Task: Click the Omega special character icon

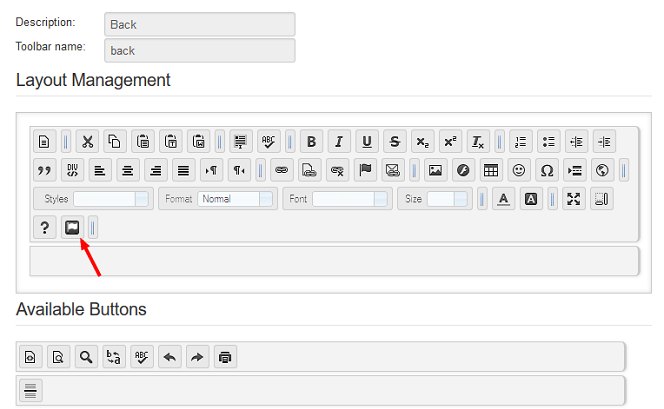Action: (546, 170)
